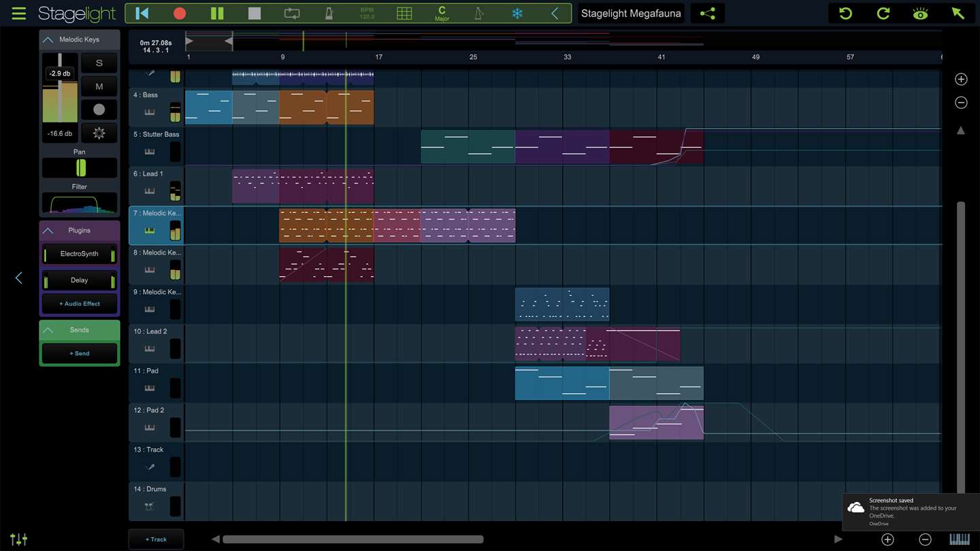The height and width of the screenshot is (551, 980).
Task: Select the '12 : Pad 2' track header
Action: [157, 423]
